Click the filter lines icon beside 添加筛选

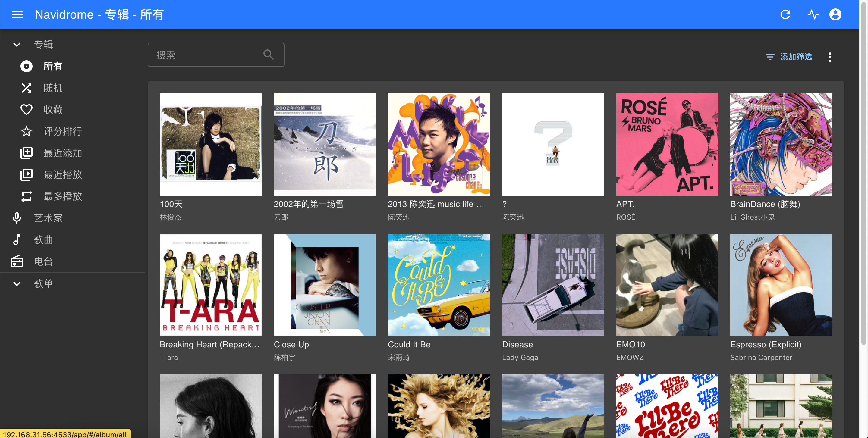tap(770, 57)
